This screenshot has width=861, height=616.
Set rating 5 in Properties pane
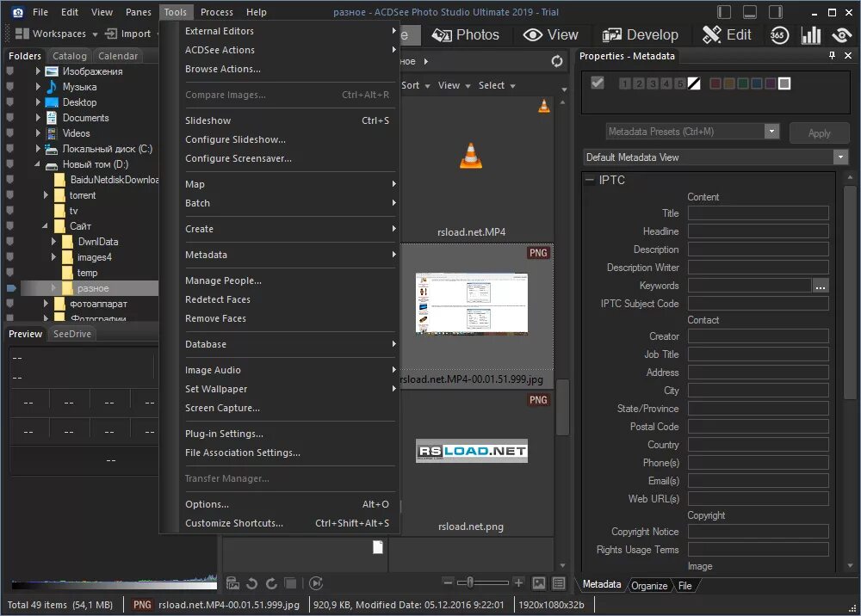point(680,83)
